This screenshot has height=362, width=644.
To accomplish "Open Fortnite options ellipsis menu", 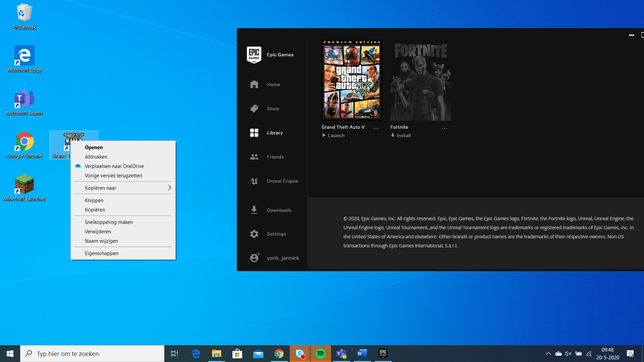I will coord(445,128).
